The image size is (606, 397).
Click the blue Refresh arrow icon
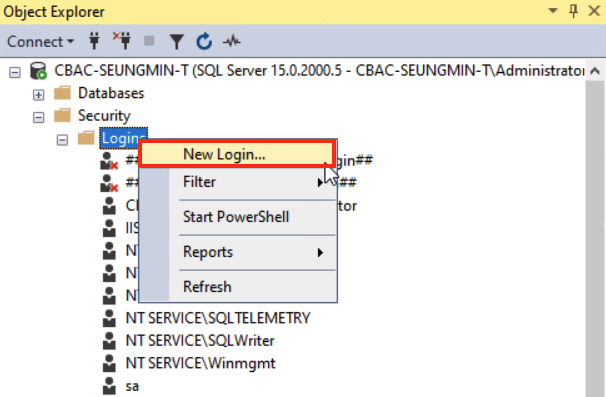[204, 41]
